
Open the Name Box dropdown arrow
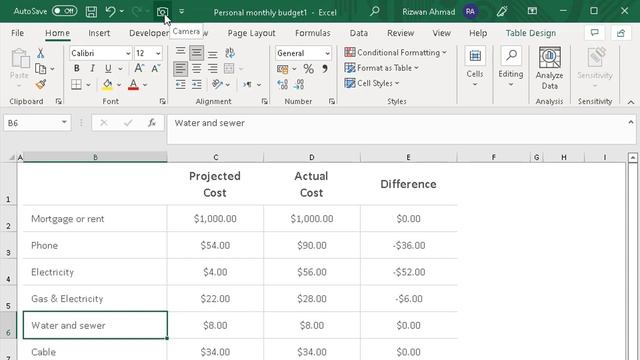click(64, 122)
